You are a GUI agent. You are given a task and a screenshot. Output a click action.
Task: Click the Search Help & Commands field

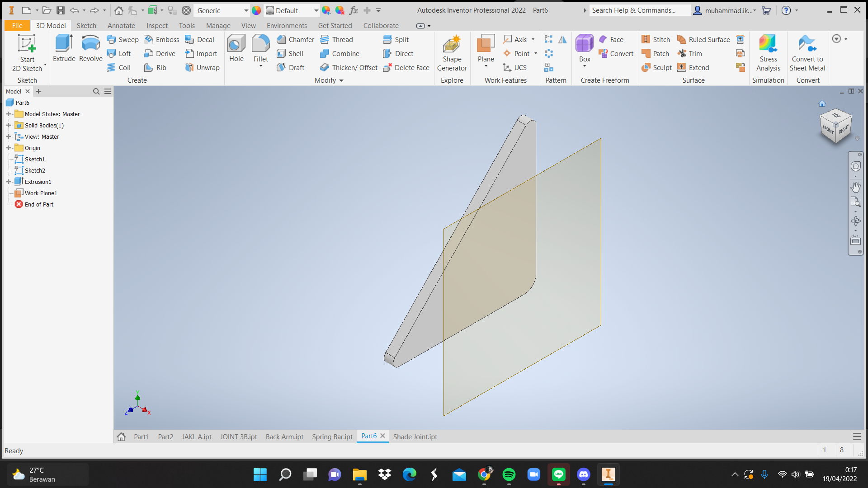point(639,10)
